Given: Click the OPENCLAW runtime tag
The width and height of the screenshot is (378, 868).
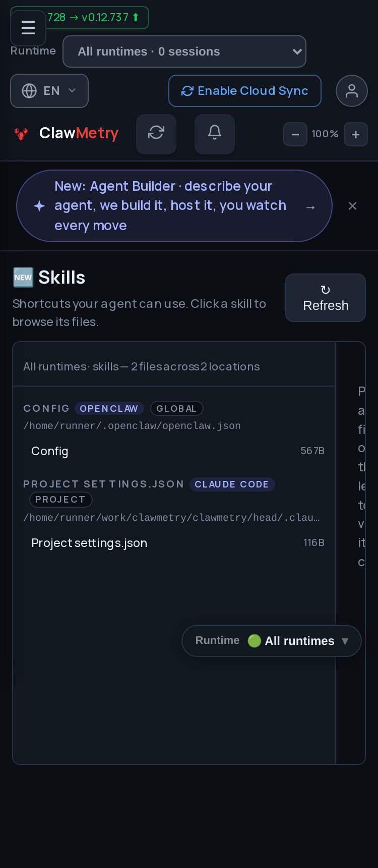Looking at the screenshot, I should coord(109,408).
